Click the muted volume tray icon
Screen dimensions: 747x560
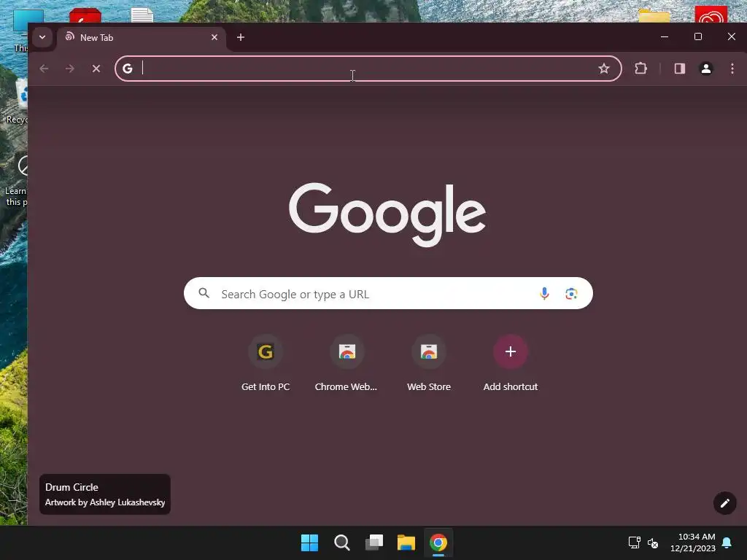click(x=653, y=542)
